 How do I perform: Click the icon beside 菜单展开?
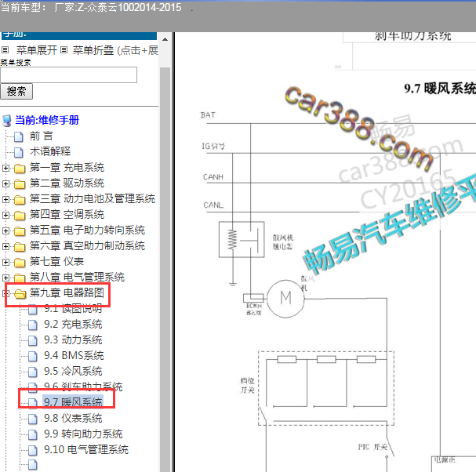[x=5, y=49]
